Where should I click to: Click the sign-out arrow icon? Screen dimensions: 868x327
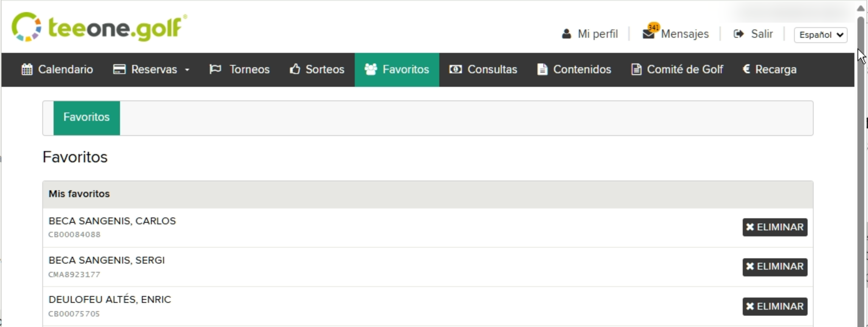739,34
